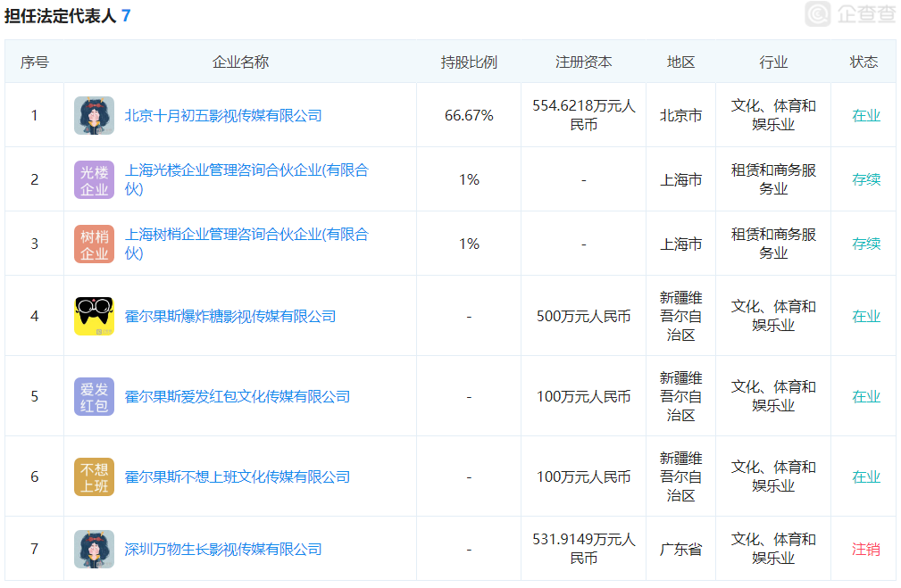Select the gold 不想上班 logo
Screen dimensions: 901x588
pos(95,476)
